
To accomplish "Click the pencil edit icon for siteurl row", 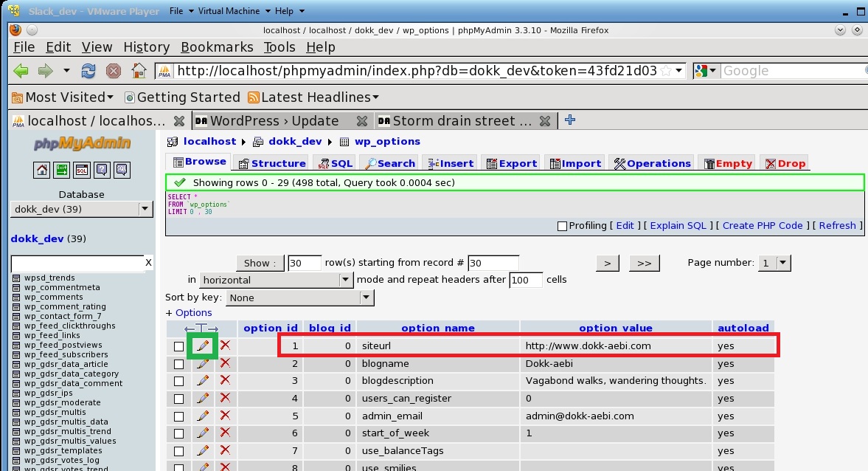I will pos(203,345).
